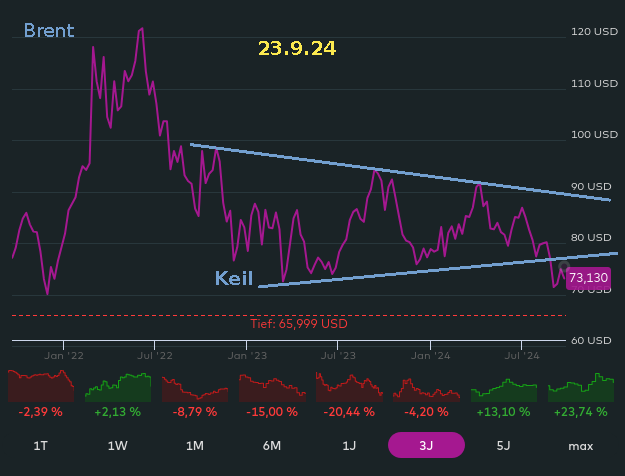Switch to the 1M time range

[195, 445]
